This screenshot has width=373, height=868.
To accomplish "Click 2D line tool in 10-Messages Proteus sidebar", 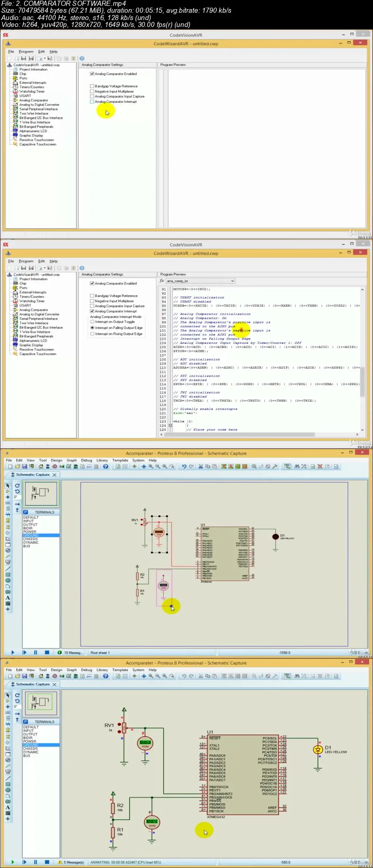I will 8,569.
